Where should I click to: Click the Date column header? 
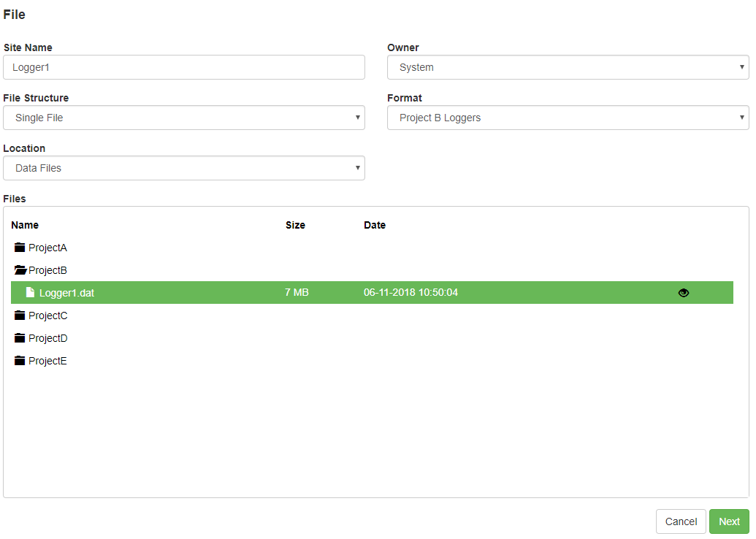(x=375, y=225)
